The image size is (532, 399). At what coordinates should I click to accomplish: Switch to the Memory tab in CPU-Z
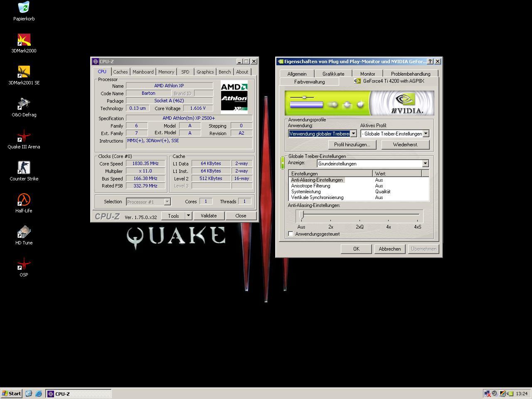click(x=166, y=72)
